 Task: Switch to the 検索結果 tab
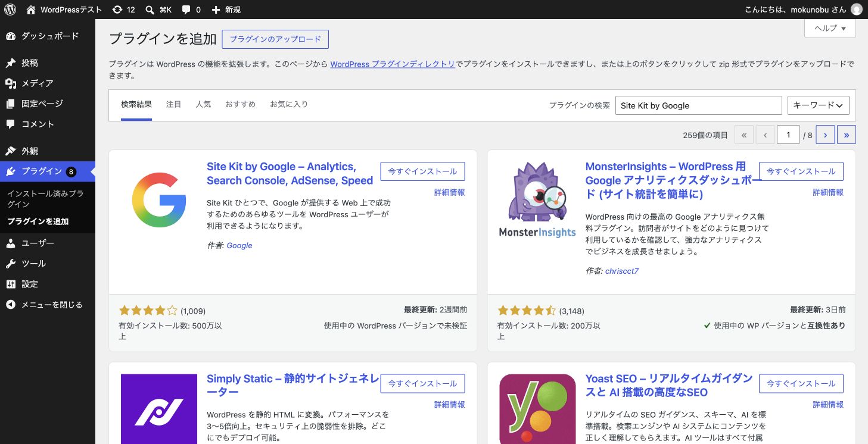(136, 104)
